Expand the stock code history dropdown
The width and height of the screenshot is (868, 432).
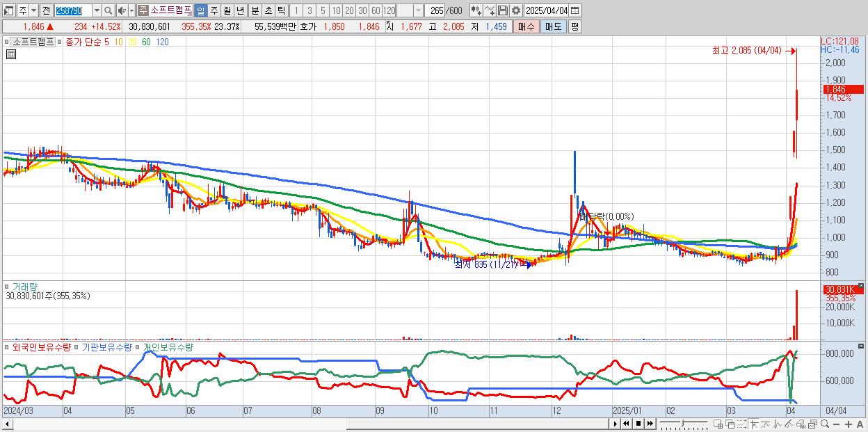[97, 10]
